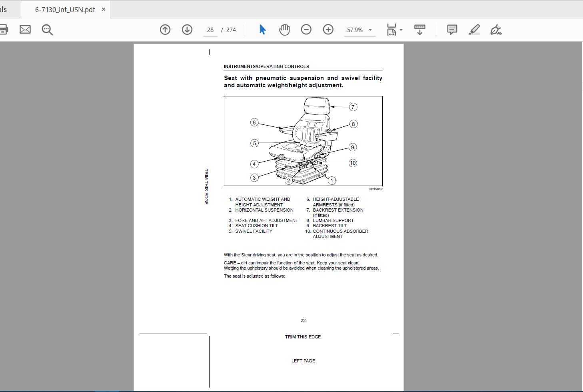Viewport: 583px width, 392px height.
Task: Click legend text 'CONTINUOUS ABSORBER'
Action: click(340, 231)
